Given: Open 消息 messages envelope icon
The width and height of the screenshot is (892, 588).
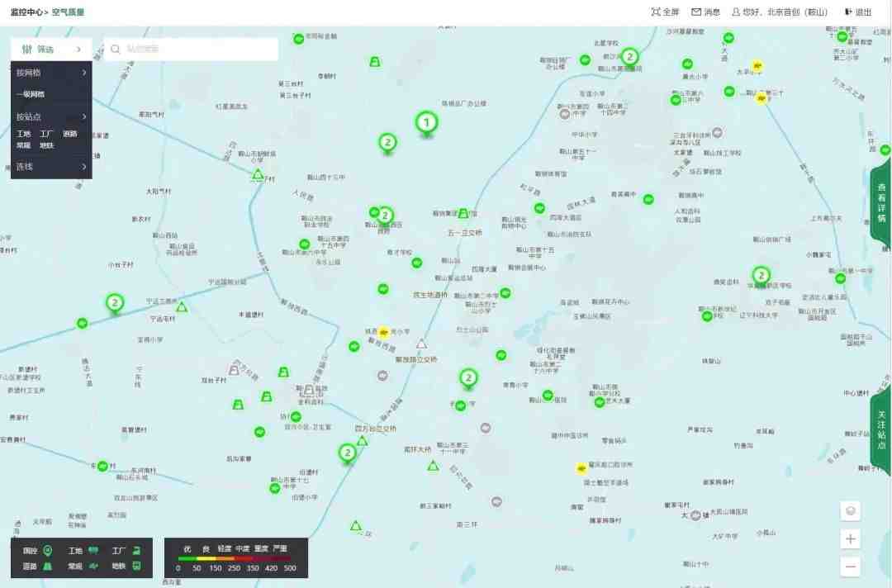Looking at the screenshot, I should [x=696, y=12].
